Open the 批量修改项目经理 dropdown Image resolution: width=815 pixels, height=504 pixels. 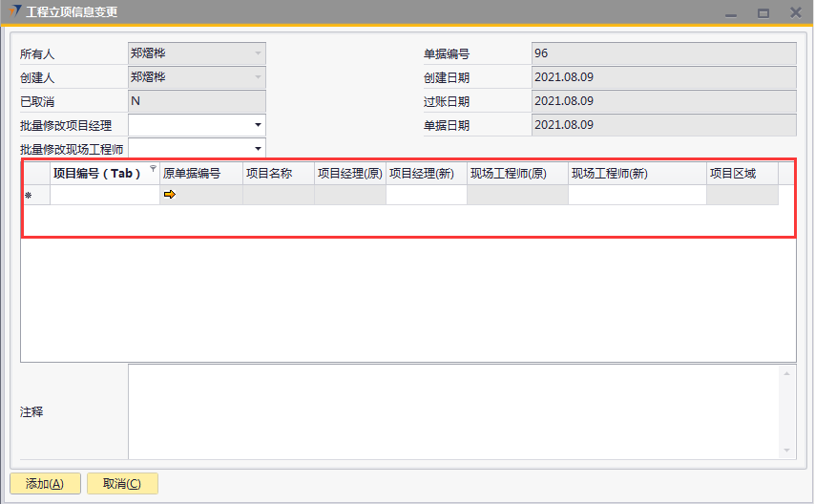pos(258,125)
